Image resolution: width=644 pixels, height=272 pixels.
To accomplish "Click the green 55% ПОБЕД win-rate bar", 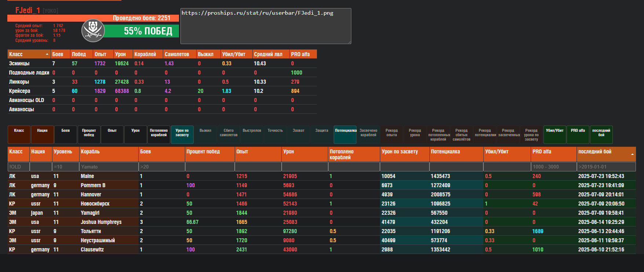I will pyautogui.click(x=142, y=31).
